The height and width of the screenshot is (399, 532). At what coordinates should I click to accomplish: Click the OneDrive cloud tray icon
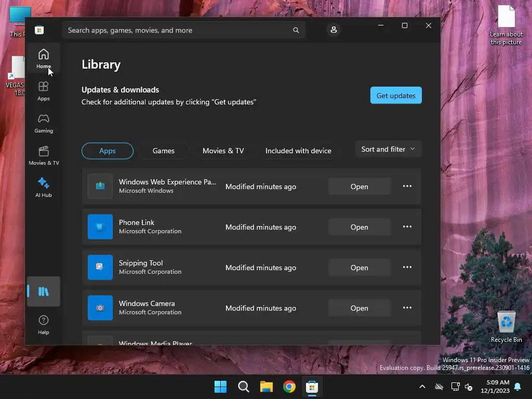(x=439, y=387)
